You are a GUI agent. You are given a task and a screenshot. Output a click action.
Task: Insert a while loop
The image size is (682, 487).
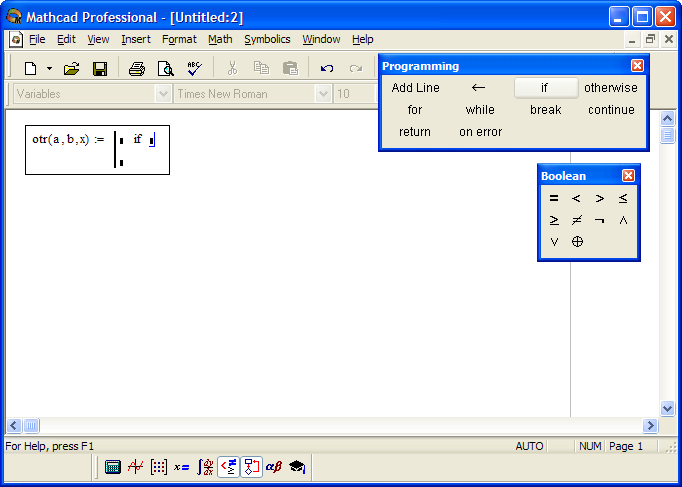point(480,110)
